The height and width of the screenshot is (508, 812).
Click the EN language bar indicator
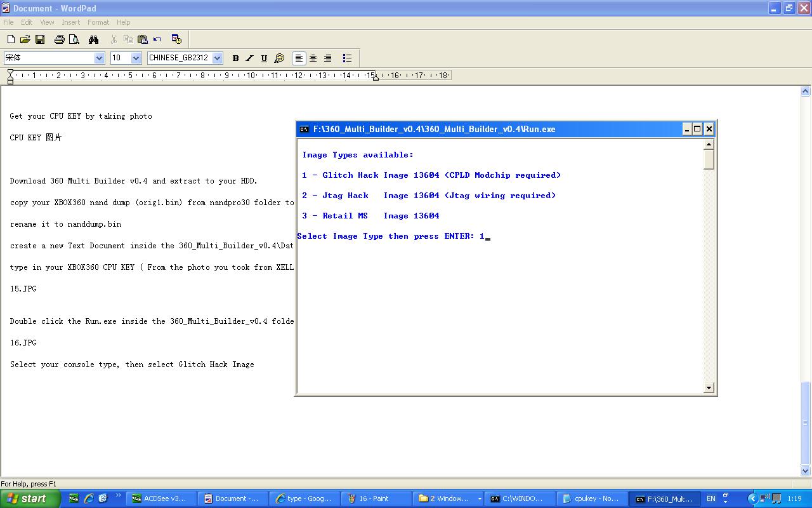click(x=711, y=498)
